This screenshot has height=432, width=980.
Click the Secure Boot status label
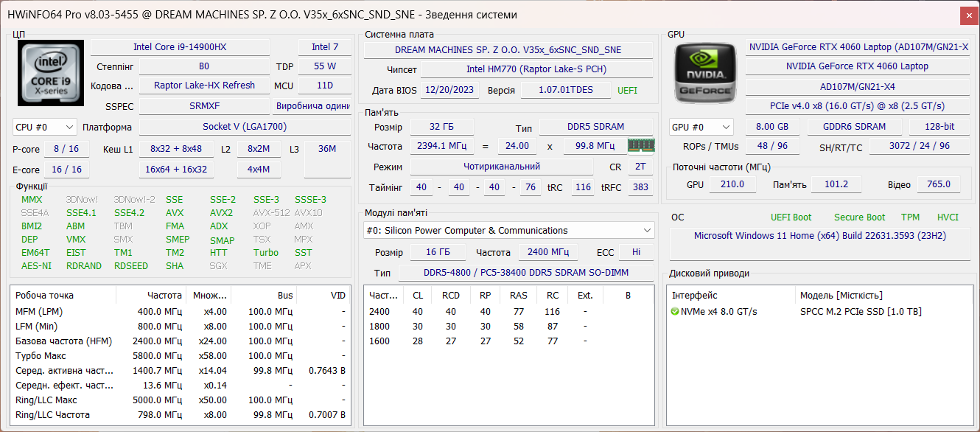coord(859,217)
